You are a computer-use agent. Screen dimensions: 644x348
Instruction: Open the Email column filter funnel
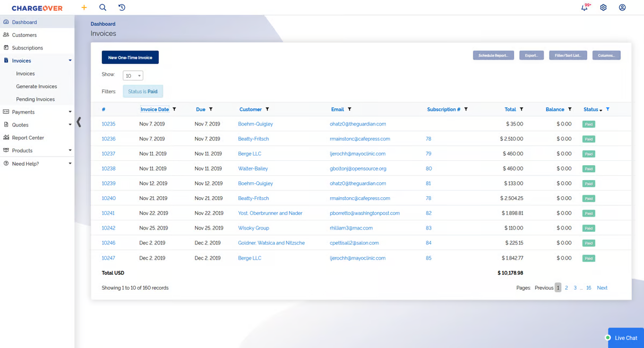click(x=351, y=109)
